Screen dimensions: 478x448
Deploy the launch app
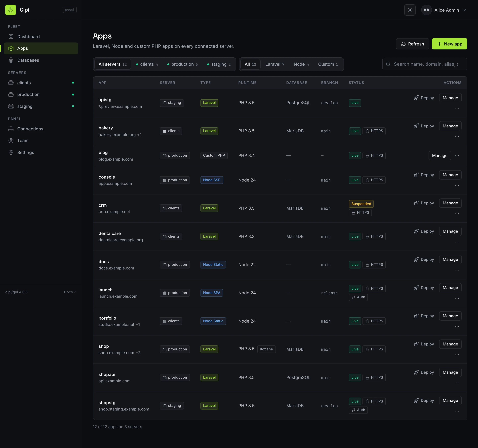(x=424, y=288)
